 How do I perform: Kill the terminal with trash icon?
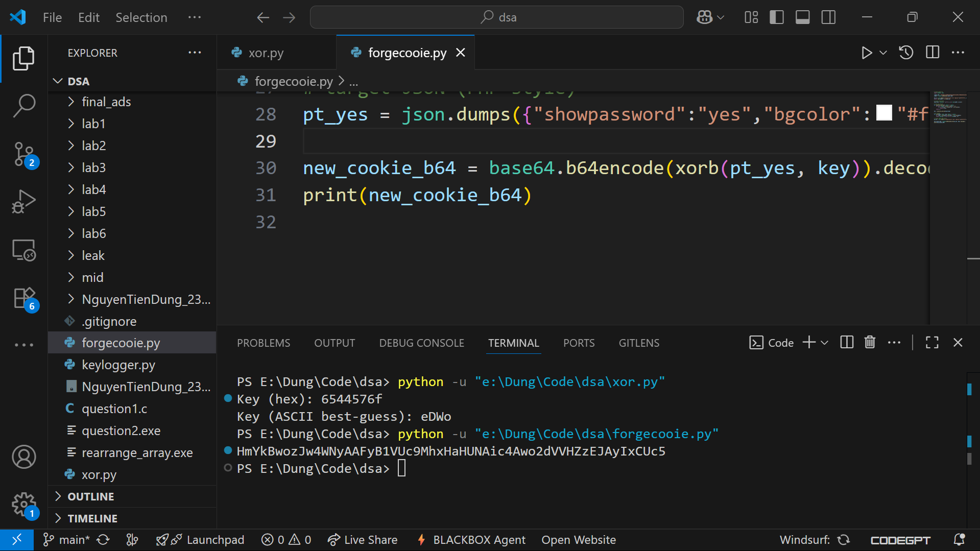point(870,342)
